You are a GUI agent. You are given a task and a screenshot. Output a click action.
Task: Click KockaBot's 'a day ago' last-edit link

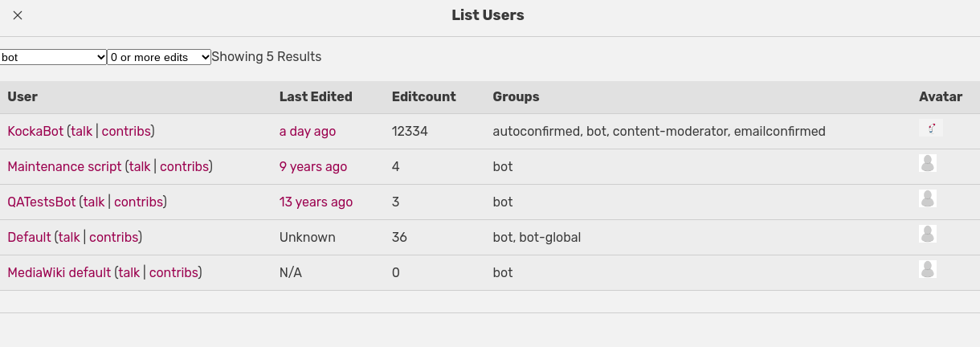point(308,131)
